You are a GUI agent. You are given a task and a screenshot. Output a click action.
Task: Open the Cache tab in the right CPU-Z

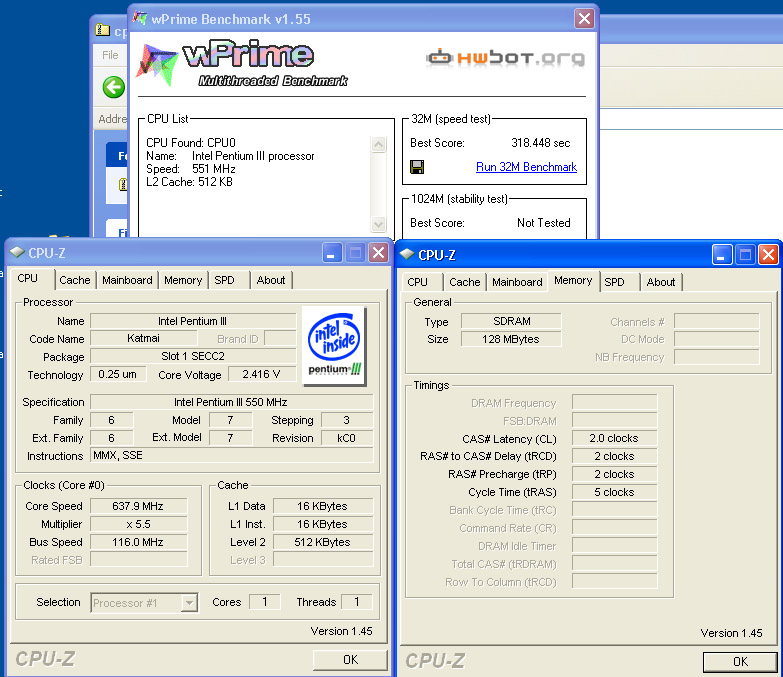coord(464,282)
